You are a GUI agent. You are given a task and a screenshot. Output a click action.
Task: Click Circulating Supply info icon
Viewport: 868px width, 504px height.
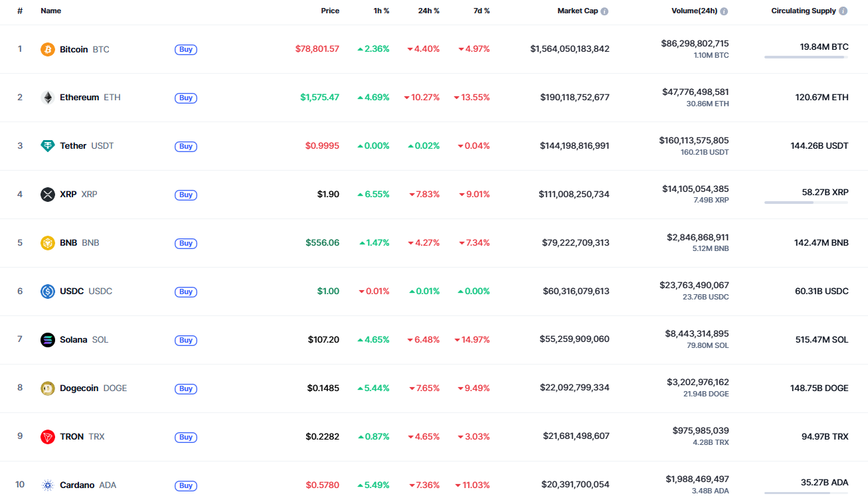[843, 11]
